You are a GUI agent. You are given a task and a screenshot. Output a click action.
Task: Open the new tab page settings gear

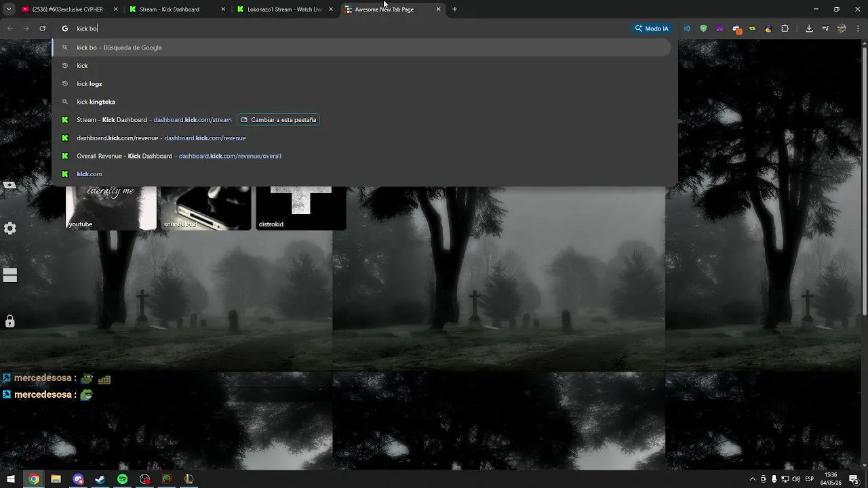pos(10,228)
